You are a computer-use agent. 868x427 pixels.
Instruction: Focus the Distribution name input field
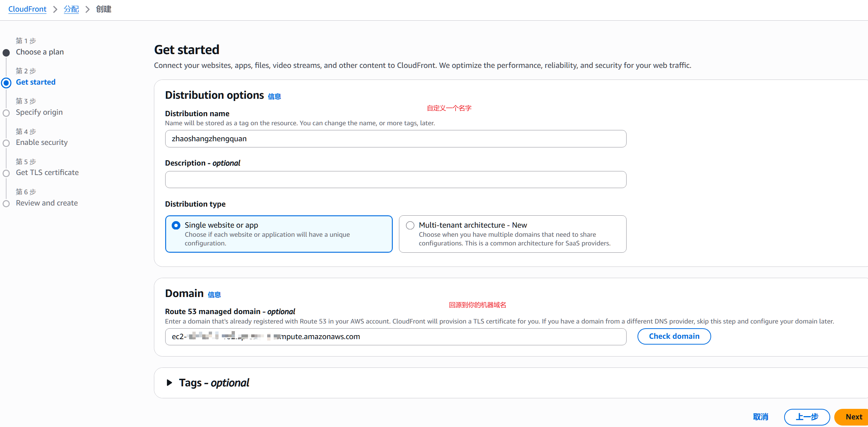click(x=395, y=139)
